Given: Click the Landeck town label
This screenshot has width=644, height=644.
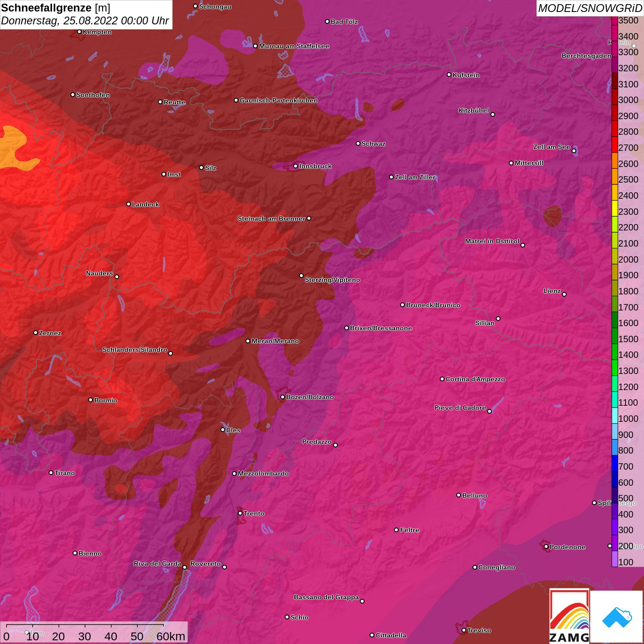Looking at the screenshot, I should [145, 204].
